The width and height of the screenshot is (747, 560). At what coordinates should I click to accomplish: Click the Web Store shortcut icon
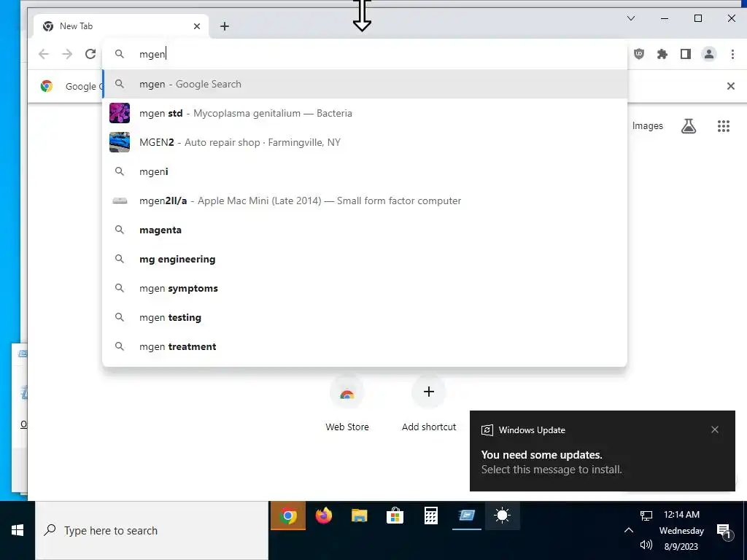point(347,392)
